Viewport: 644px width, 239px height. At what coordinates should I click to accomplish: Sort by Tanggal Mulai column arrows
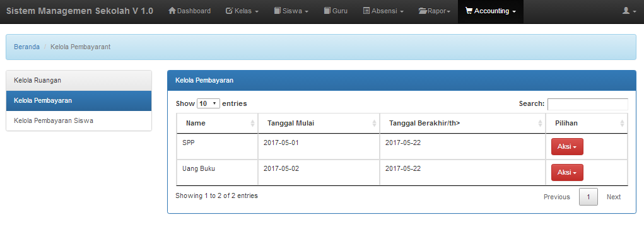[x=374, y=123]
